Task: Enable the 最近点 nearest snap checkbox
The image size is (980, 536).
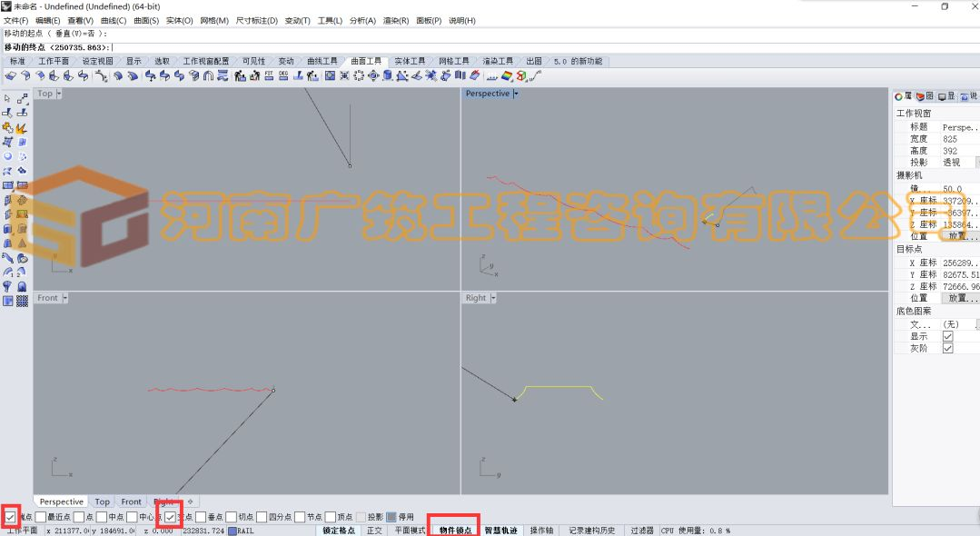Action: pos(41,517)
